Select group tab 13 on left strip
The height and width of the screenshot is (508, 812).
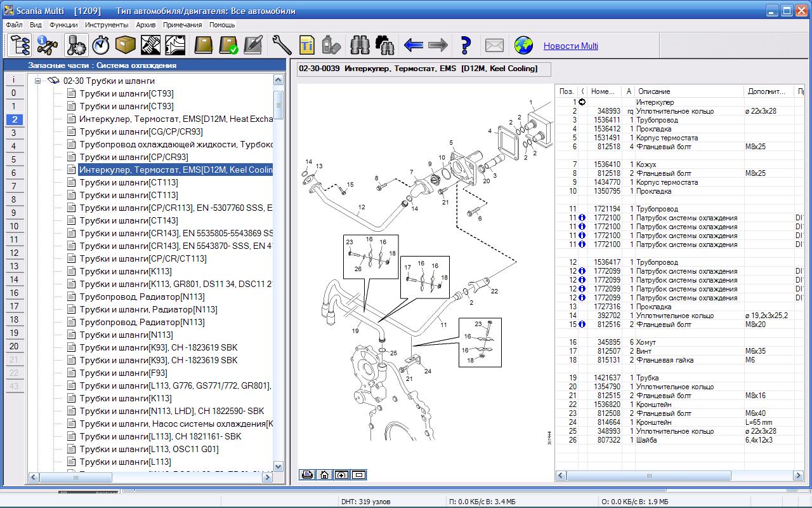point(14,266)
